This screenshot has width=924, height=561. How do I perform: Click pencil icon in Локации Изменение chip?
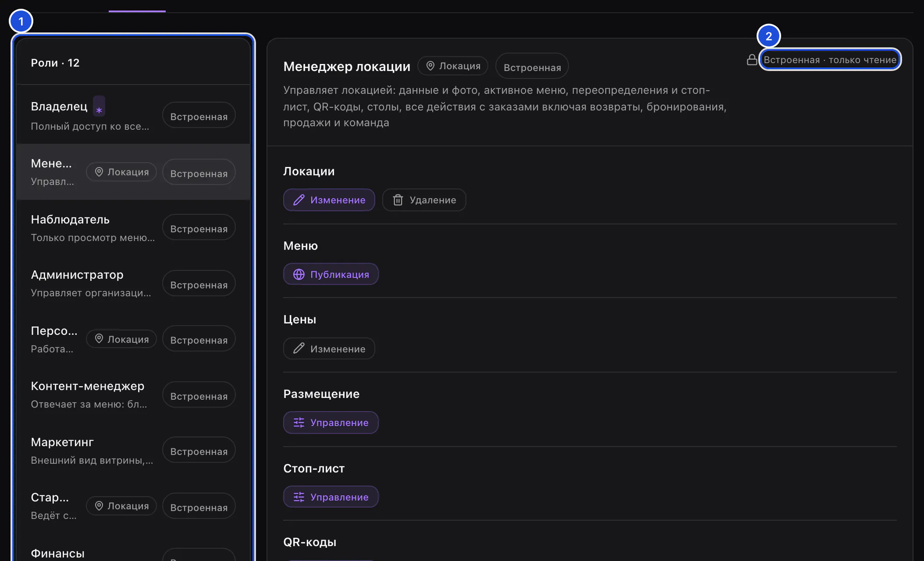coord(299,200)
